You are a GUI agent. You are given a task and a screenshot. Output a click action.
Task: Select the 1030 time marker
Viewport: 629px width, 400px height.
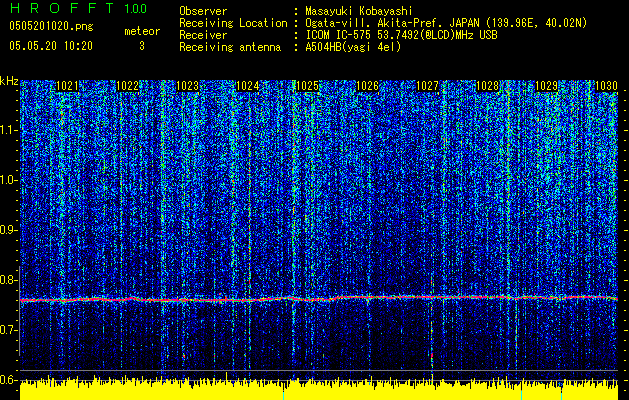pos(606,86)
